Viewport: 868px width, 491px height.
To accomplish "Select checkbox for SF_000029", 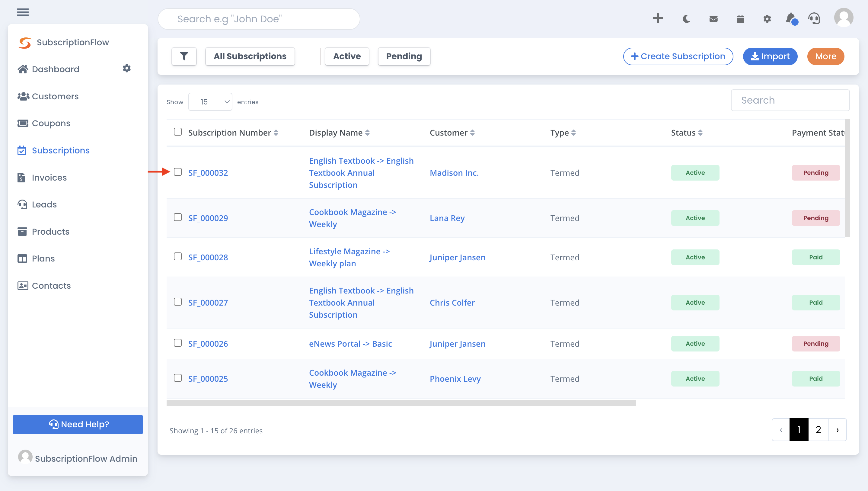I will coord(177,217).
